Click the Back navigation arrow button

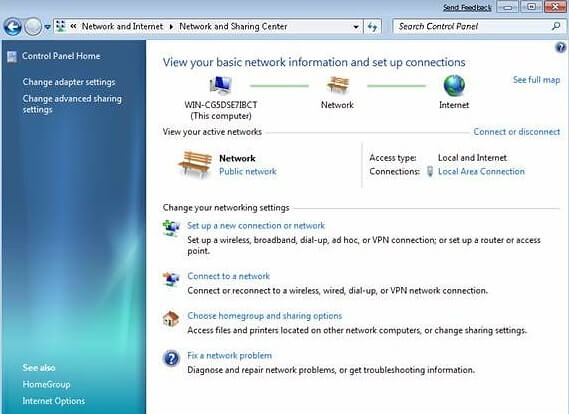point(13,26)
